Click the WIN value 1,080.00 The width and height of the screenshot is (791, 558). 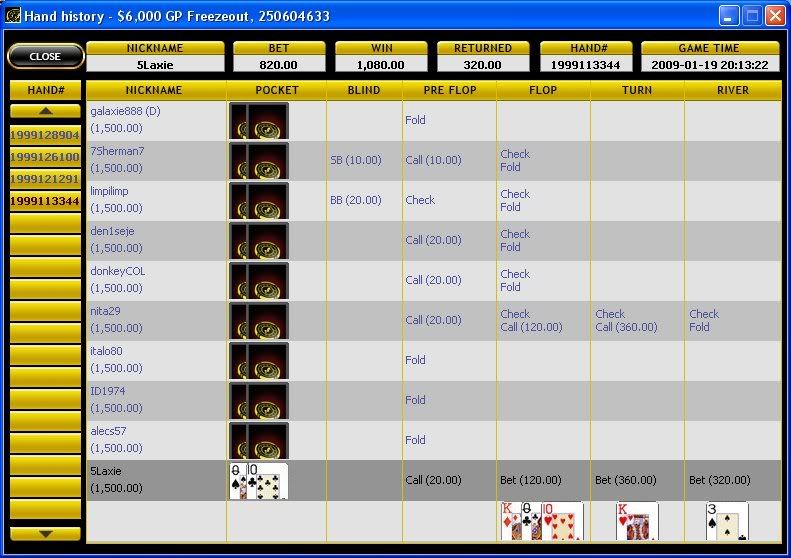point(380,65)
